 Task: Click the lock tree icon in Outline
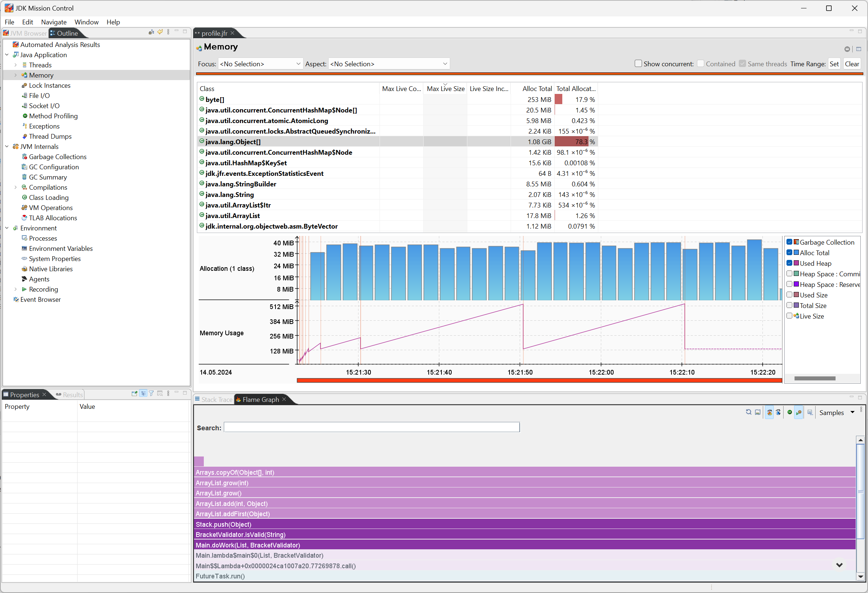point(151,32)
